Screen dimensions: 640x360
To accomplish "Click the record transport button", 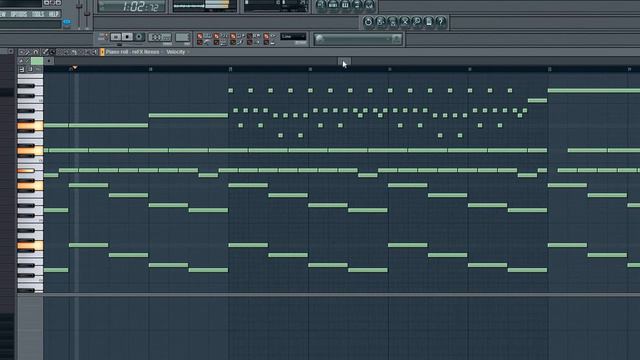I will (x=139, y=37).
